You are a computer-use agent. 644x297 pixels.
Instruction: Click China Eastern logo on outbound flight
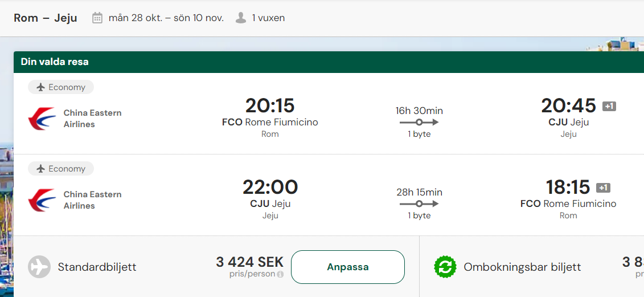42,119
